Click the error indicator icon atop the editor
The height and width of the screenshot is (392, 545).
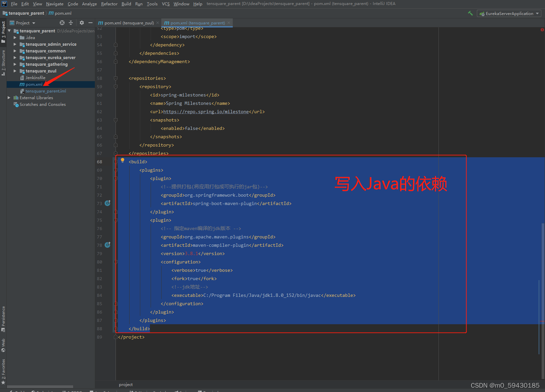542,30
